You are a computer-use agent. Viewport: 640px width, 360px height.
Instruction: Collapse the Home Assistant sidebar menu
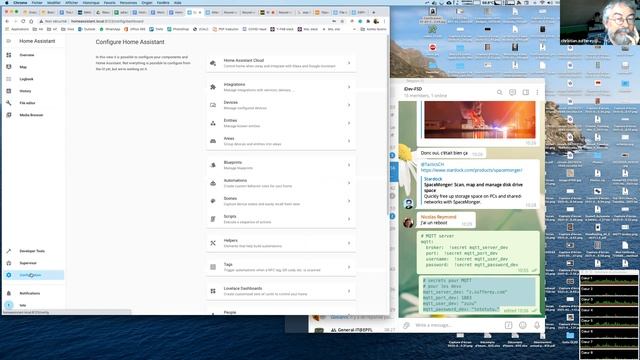tap(9, 41)
